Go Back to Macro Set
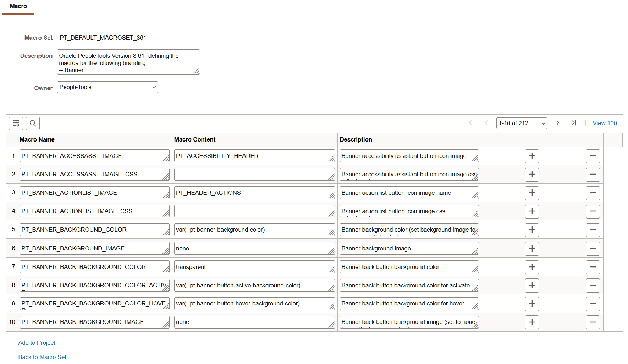The image size is (628, 364). click(42, 357)
